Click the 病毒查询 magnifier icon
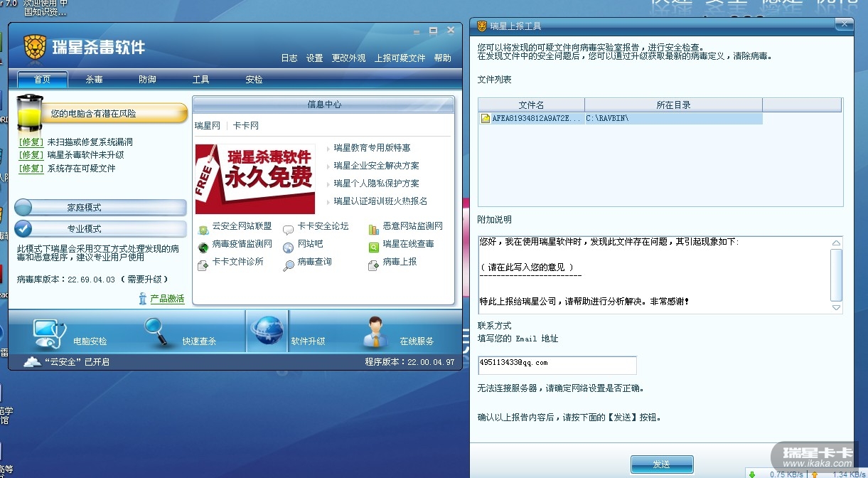 coord(288,265)
